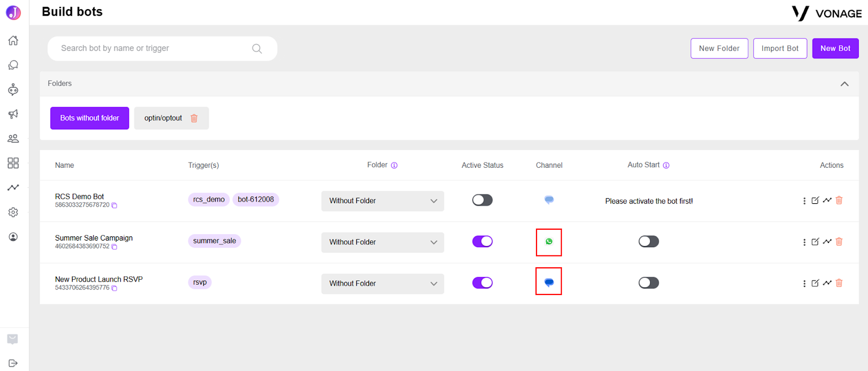View analytics for New Product Launch RSVP
Image resolution: width=868 pixels, height=371 pixels.
(x=827, y=283)
